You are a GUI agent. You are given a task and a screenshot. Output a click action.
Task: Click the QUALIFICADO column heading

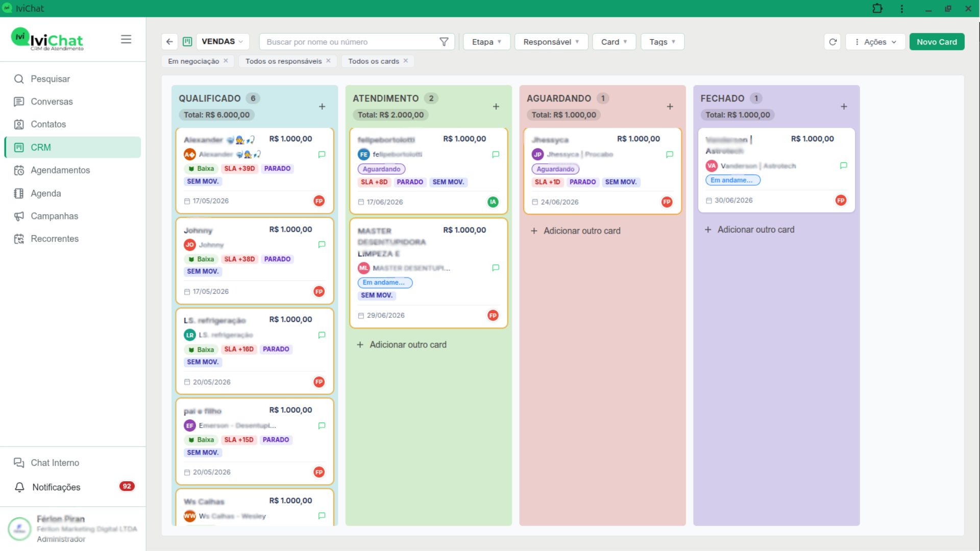click(210, 98)
